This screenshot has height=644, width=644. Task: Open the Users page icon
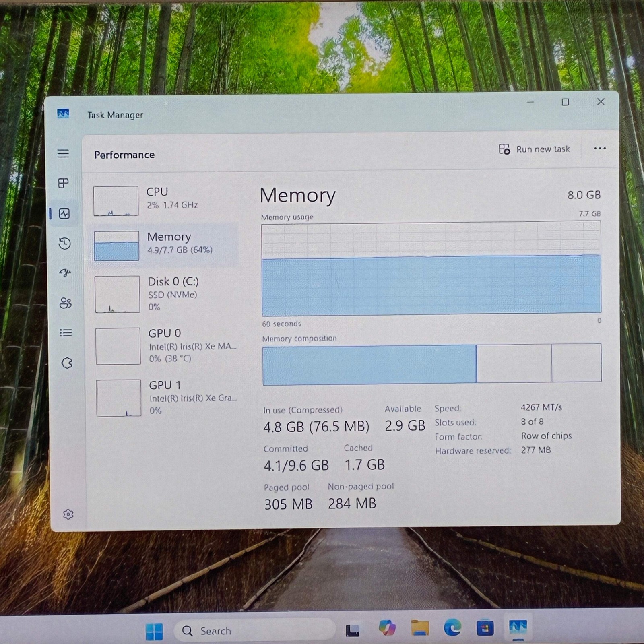[x=66, y=303]
